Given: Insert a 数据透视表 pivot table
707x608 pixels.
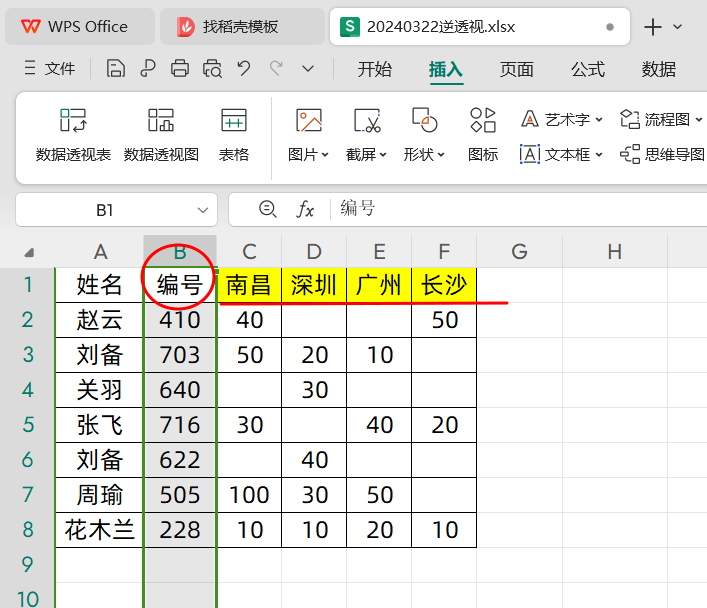Looking at the screenshot, I should pyautogui.click(x=73, y=135).
